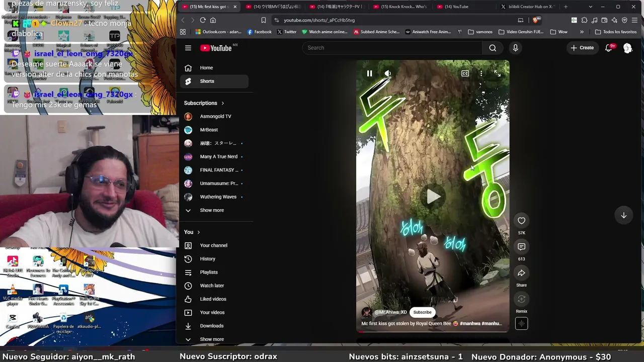
Task: Open Your videos in sidebar
Action: tap(214, 312)
